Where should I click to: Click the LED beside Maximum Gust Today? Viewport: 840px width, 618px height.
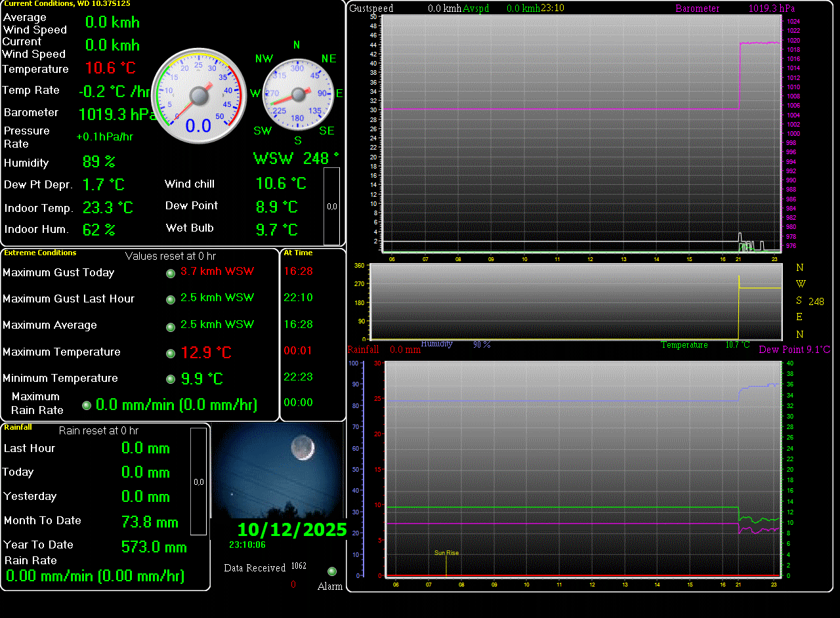point(171,273)
